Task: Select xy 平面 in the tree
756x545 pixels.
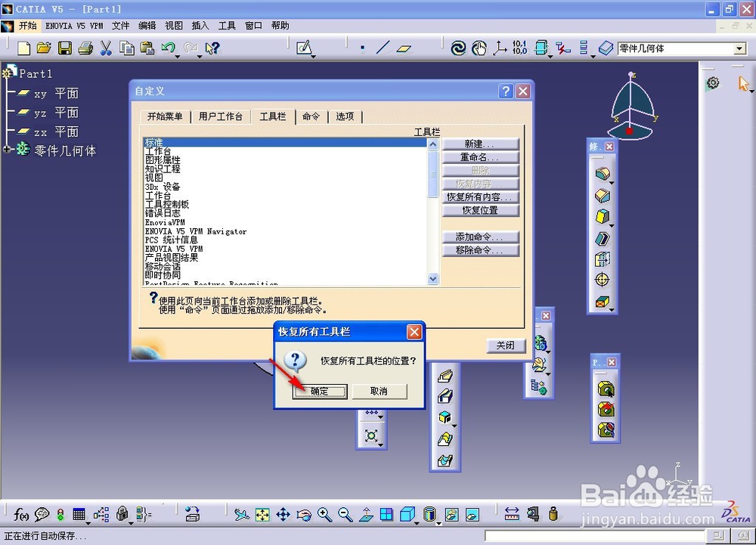Action: click(48, 93)
